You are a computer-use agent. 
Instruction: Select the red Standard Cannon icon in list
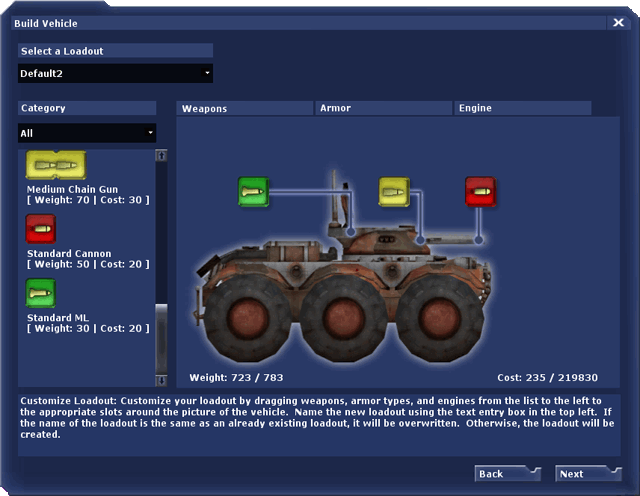pos(41,229)
